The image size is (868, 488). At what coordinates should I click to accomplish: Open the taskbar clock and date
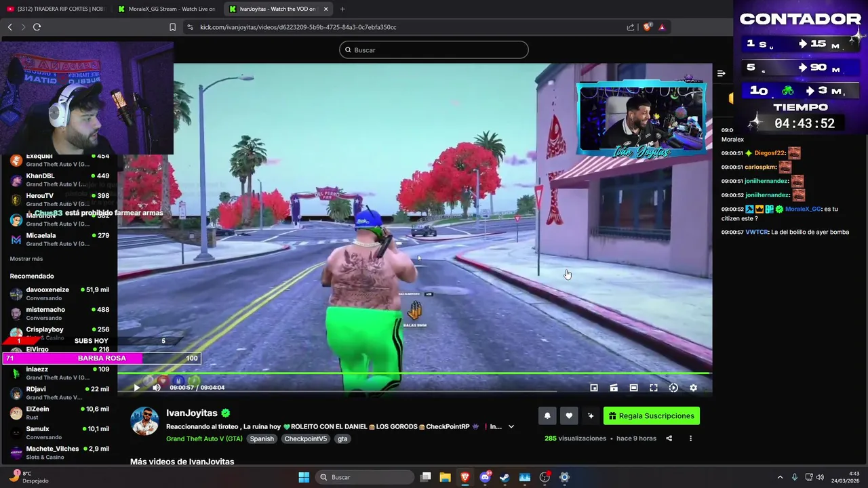coord(845,477)
